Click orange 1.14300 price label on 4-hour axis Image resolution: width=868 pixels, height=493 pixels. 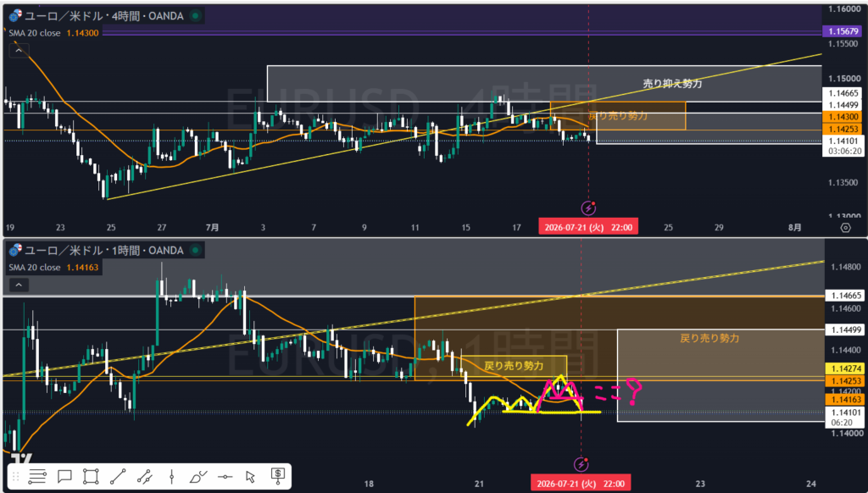pos(843,117)
